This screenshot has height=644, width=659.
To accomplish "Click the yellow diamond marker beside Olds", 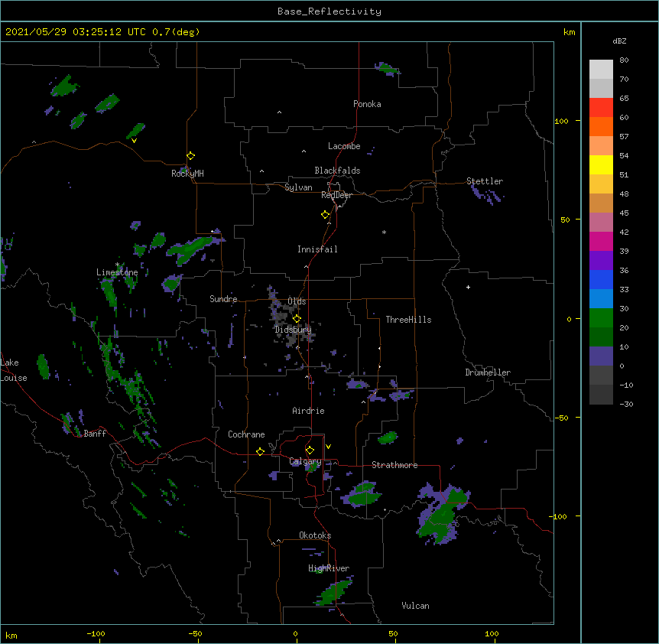I will coord(297,319).
